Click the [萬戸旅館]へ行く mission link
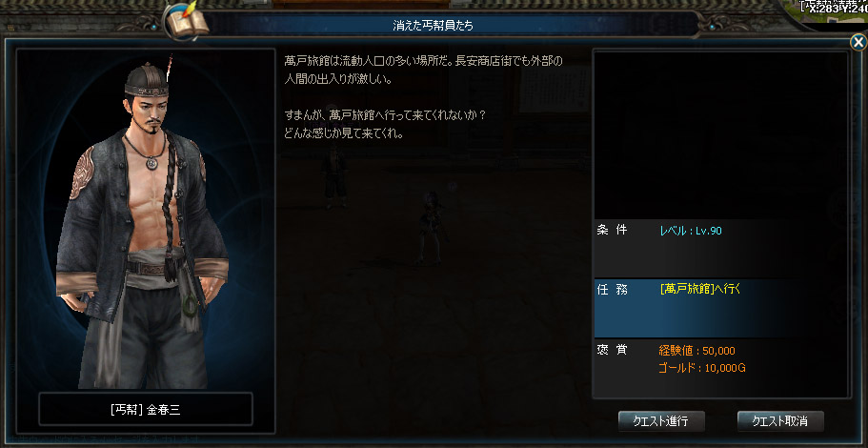The width and height of the screenshot is (868, 448). 699,289
